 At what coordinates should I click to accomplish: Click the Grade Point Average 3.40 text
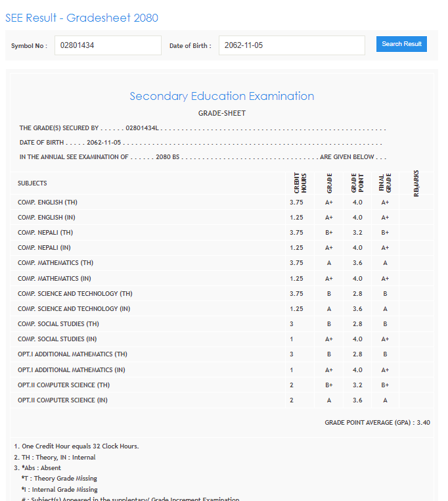(x=377, y=422)
